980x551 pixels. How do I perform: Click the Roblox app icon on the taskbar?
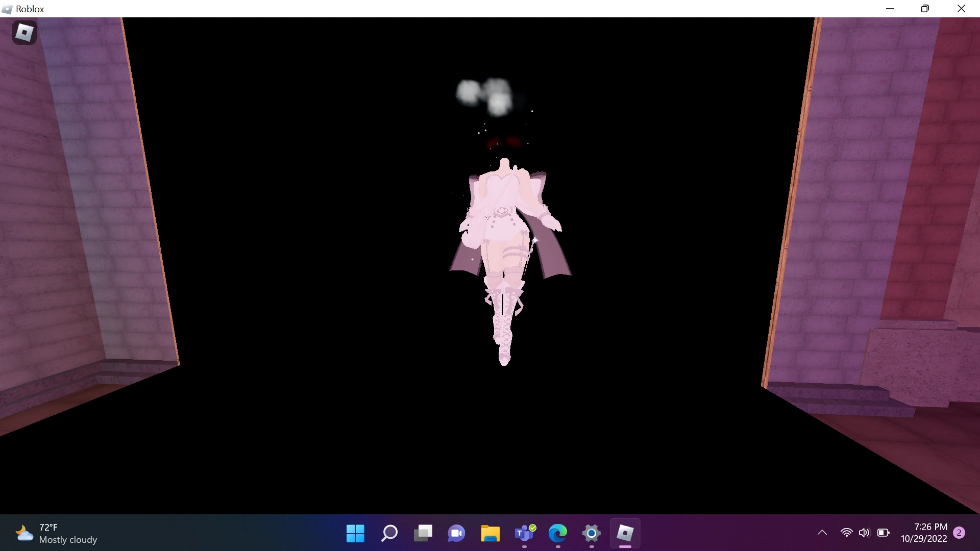pos(625,534)
